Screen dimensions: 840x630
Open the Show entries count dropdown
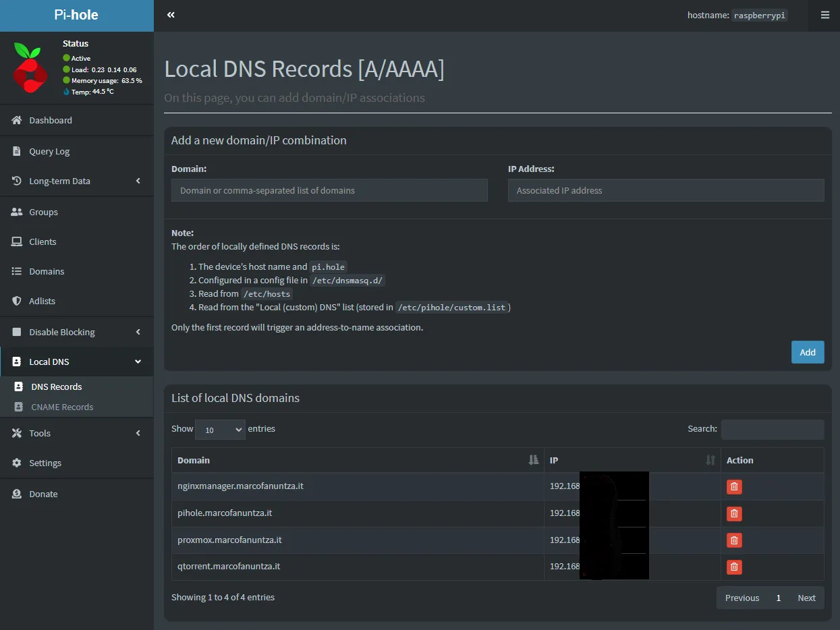pos(220,430)
